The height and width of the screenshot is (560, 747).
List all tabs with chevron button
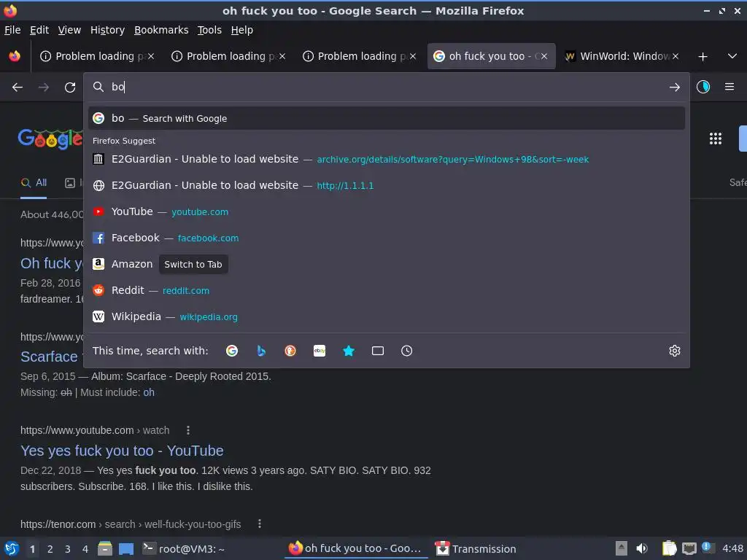[732, 56]
